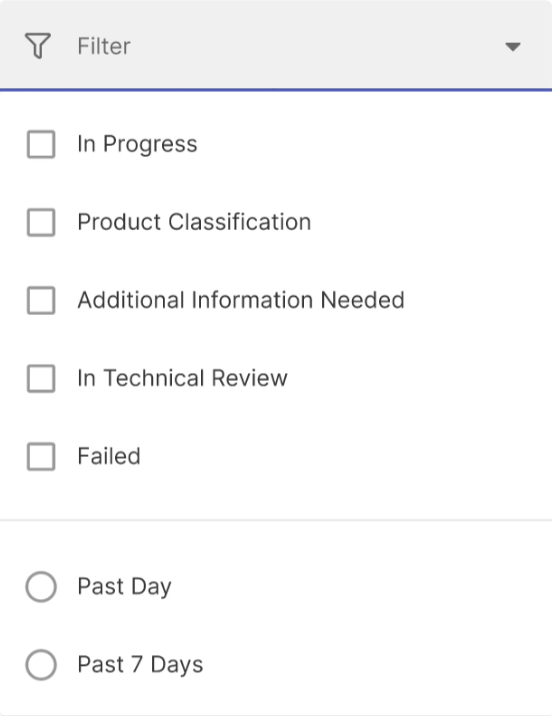Select the Past Day radio button
Screen dimensions: 552x716
(x=41, y=586)
